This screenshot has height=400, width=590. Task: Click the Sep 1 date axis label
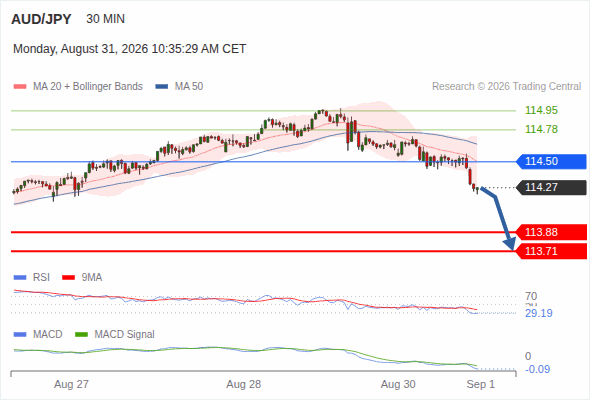click(x=481, y=384)
